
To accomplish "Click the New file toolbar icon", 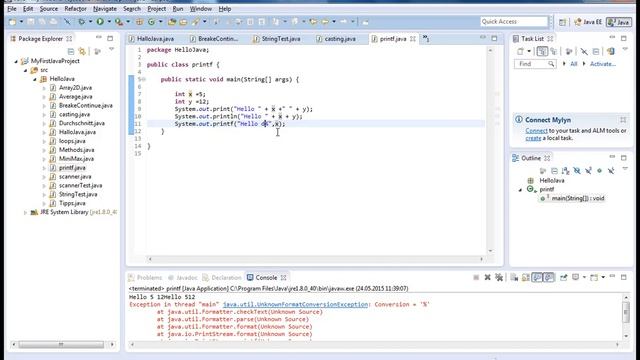I will [13, 22].
